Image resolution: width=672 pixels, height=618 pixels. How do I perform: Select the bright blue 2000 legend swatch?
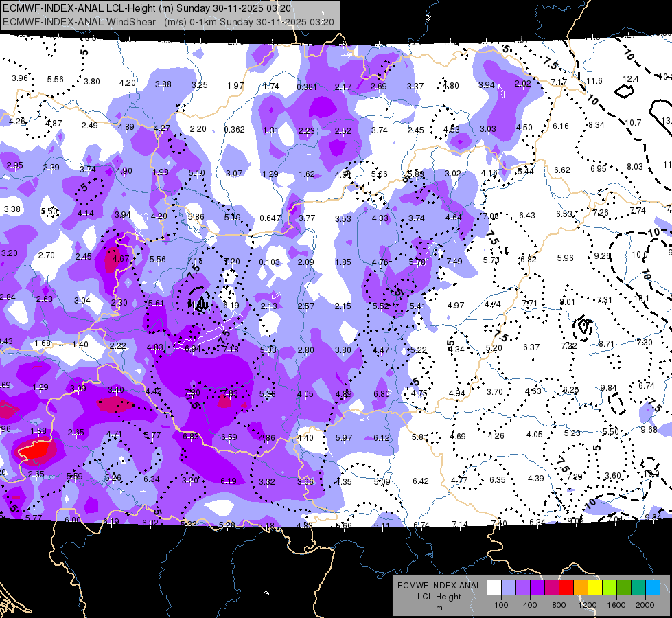(652, 588)
